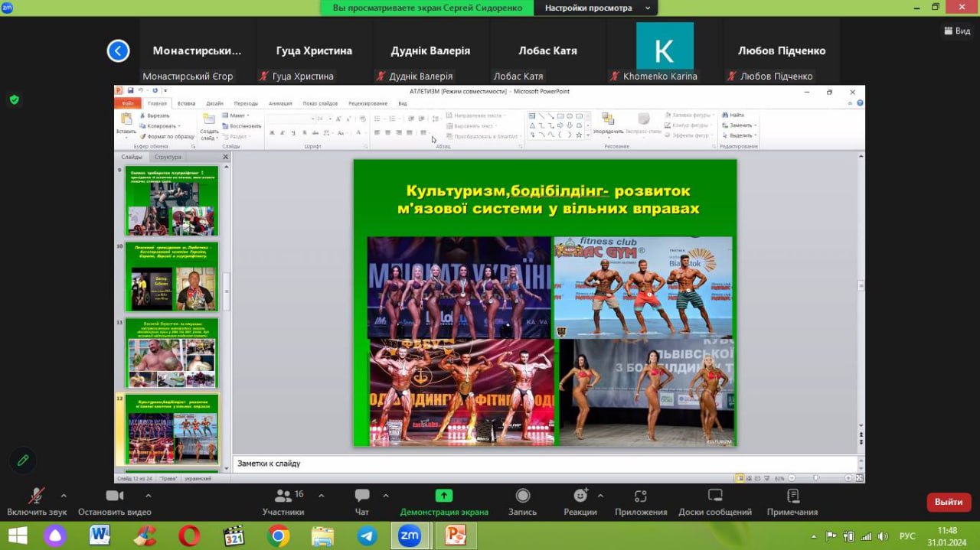Open the Windows Start menu
The width and height of the screenshot is (980, 550).
[18, 535]
